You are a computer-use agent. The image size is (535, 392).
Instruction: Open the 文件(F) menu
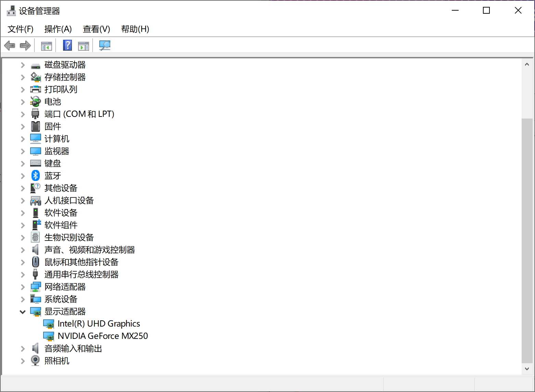(x=20, y=29)
